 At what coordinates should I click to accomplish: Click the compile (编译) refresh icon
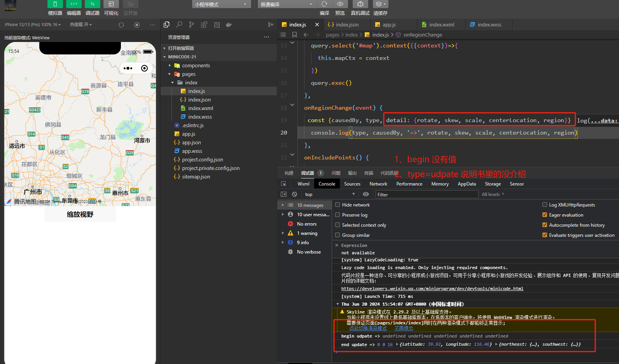tap(324, 4)
